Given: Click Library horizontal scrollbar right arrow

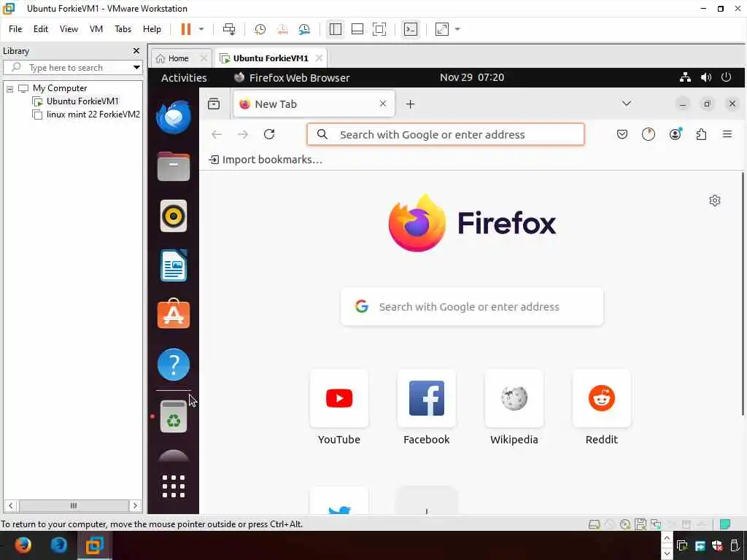Looking at the screenshot, I should [x=135, y=506].
